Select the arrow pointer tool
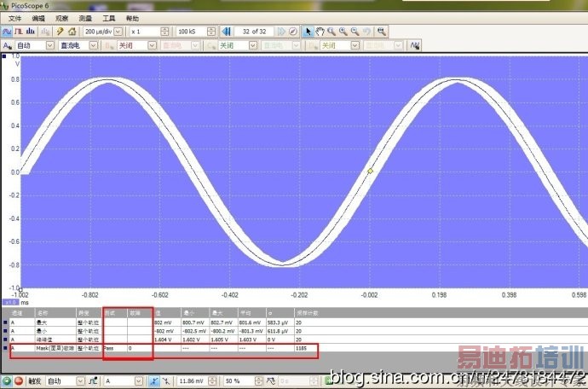 [x=308, y=32]
